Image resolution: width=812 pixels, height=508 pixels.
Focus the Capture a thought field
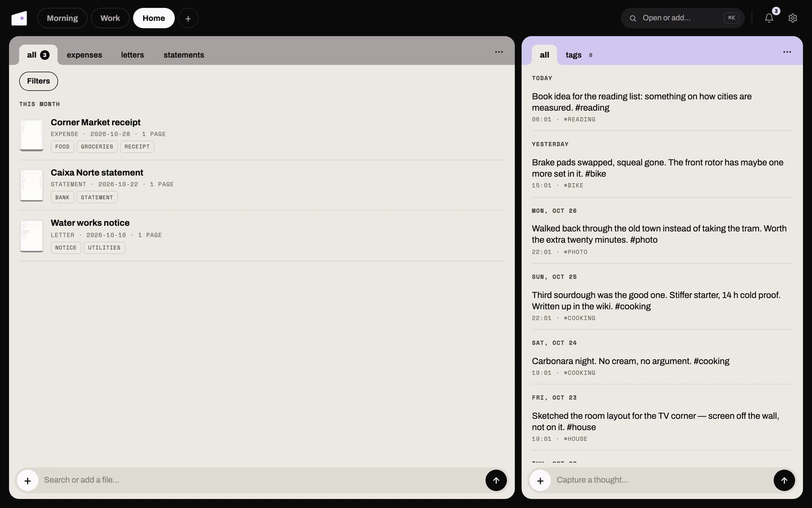pos(661,480)
